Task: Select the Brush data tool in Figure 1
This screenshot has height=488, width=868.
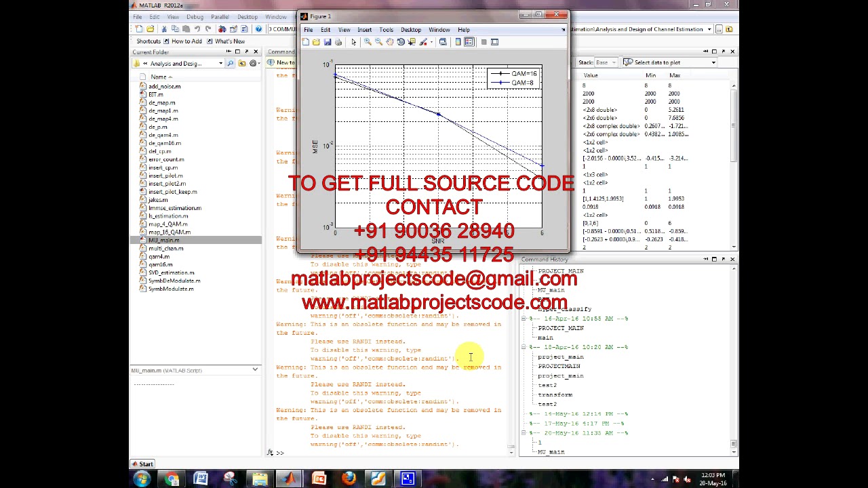Action: pos(423,42)
